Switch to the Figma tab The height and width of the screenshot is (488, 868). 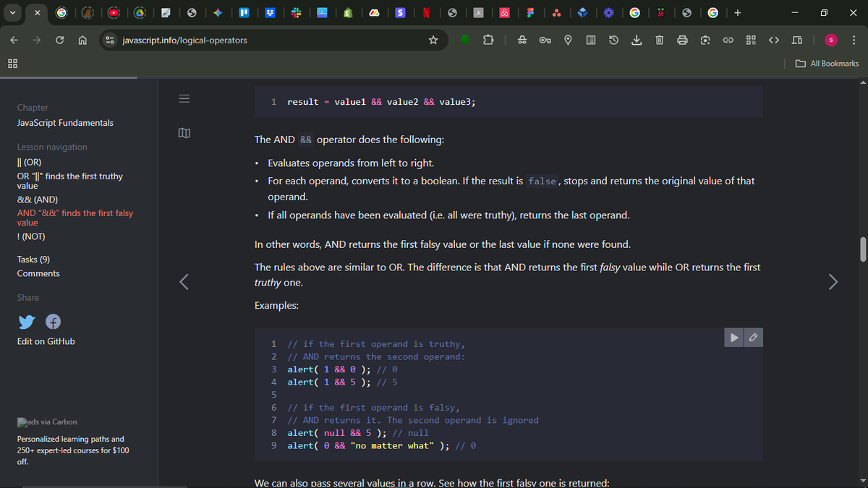[531, 12]
